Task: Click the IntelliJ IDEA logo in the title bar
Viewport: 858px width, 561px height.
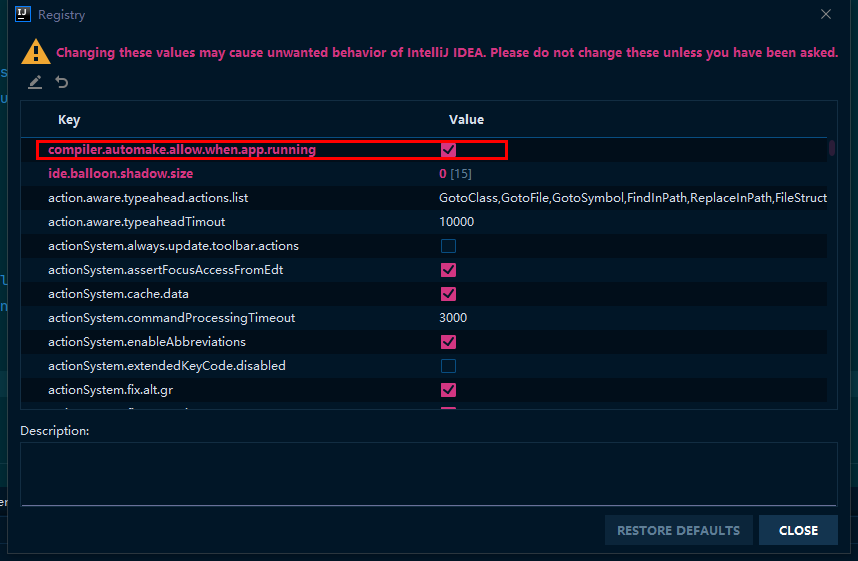Action: tap(23, 14)
